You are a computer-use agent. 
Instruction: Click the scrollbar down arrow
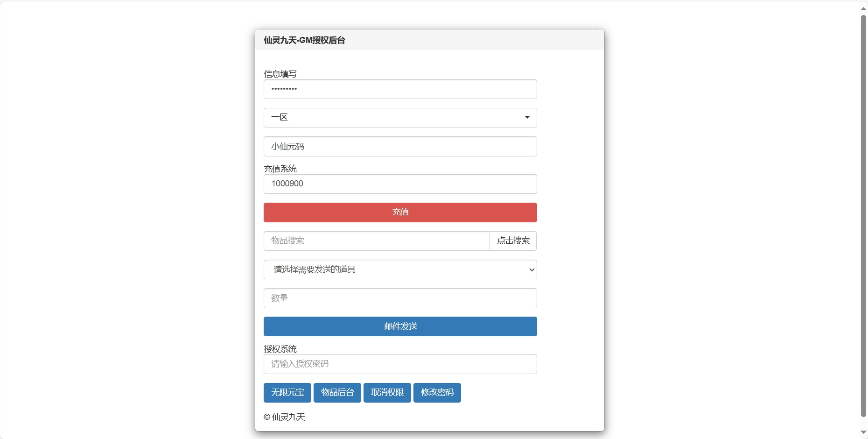tap(863, 432)
